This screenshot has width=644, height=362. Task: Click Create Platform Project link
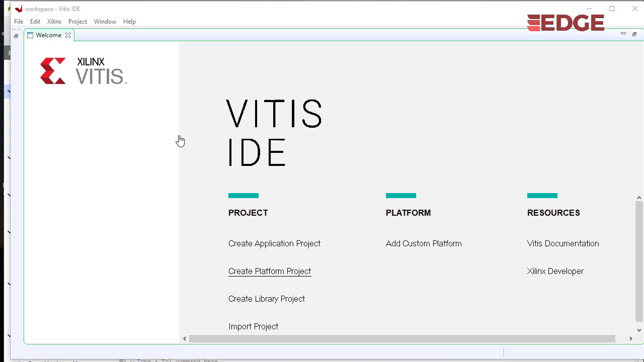point(270,271)
